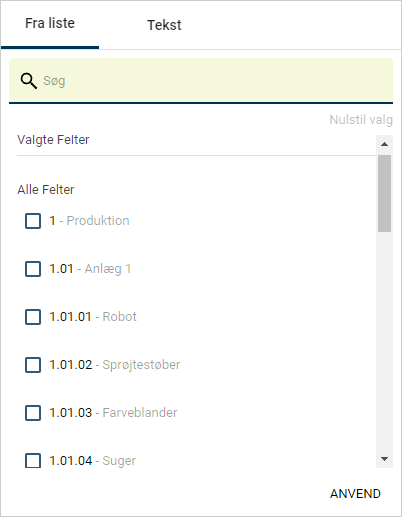Open the Fra liste tab
The image size is (402, 517).
click(50, 24)
